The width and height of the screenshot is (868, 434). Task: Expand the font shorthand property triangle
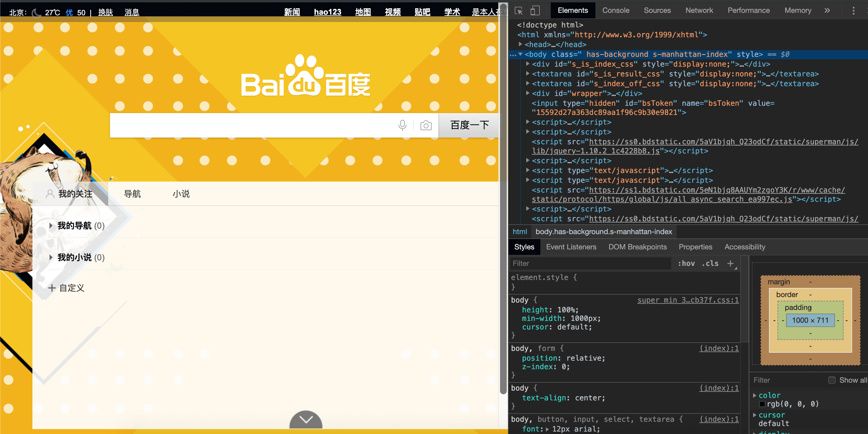pyautogui.click(x=547, y=429)
